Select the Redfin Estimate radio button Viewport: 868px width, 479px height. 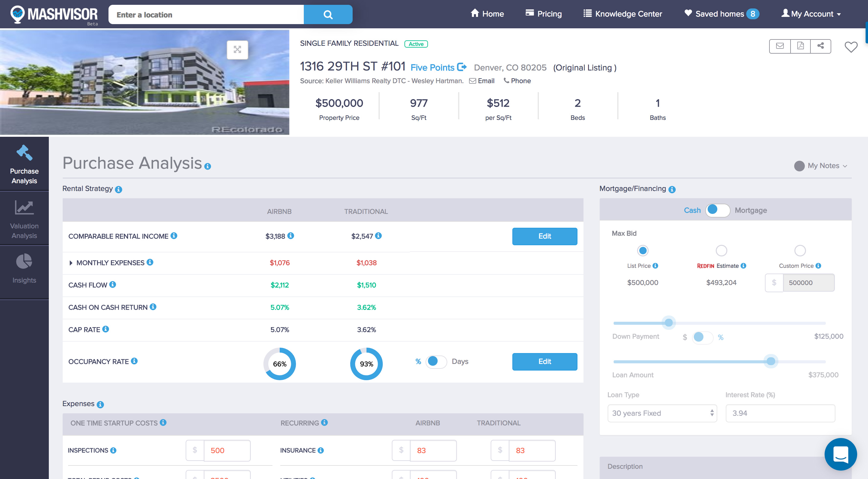pos(721,251)
